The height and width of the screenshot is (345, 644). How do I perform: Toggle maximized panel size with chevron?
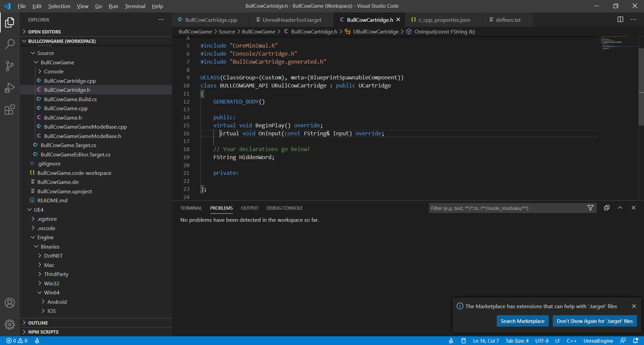coord(620,208)
